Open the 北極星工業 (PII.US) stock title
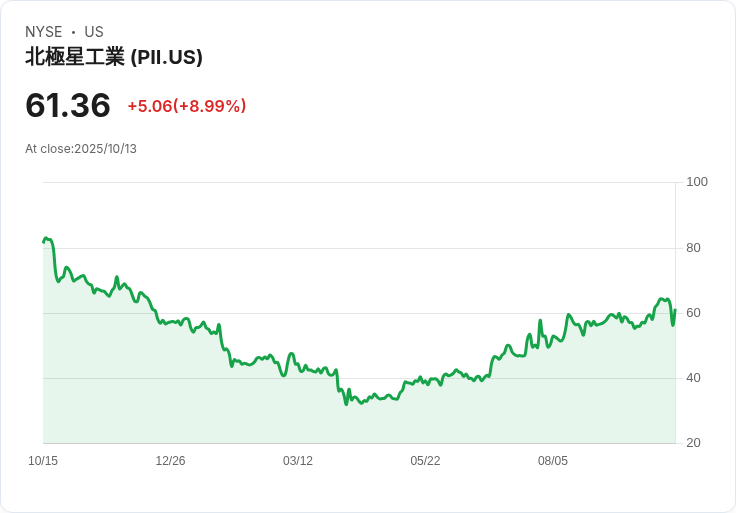Image resolution: width=736 pixels, height=513 pixels. [114, 57]
